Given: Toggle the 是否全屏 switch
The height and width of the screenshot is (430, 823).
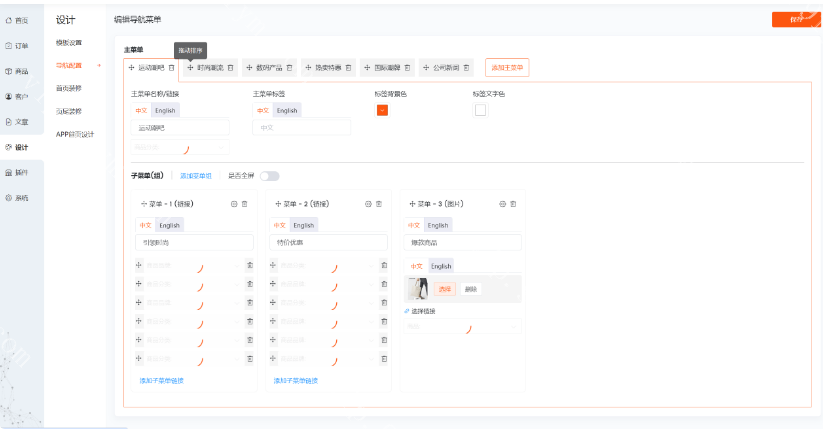Looking at the screenshot, I should coord(269,176).
